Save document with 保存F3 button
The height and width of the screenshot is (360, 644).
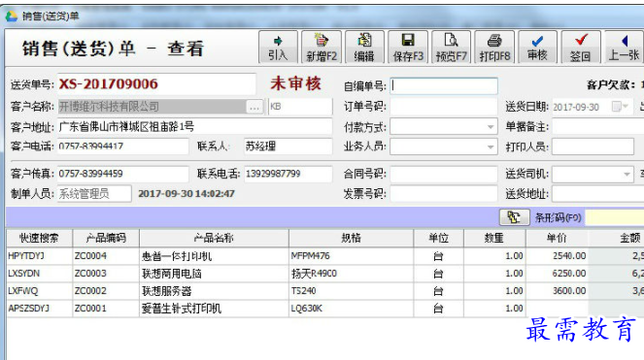tap(408, 48)
